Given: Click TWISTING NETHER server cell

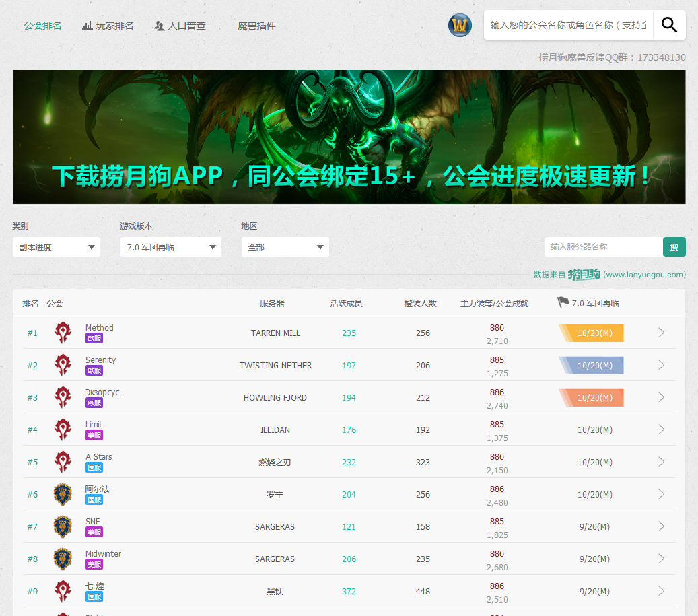Looking at the screenshot, I should pos(275,366).
